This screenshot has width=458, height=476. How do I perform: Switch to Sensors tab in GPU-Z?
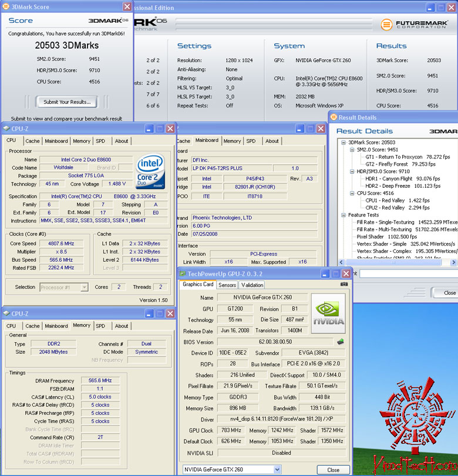(227, 285)
